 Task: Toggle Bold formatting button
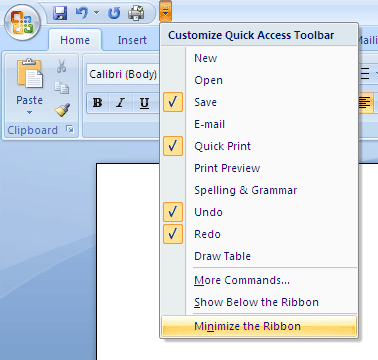(98, 103)
